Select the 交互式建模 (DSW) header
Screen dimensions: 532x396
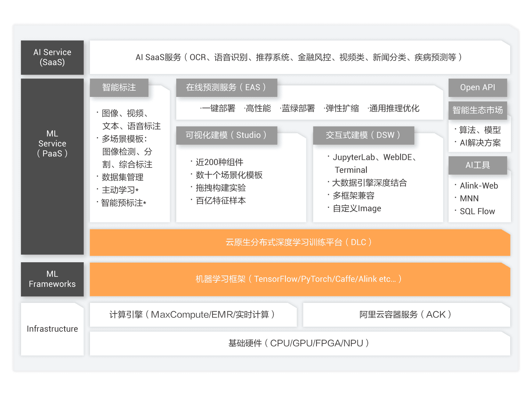point(363,135)
